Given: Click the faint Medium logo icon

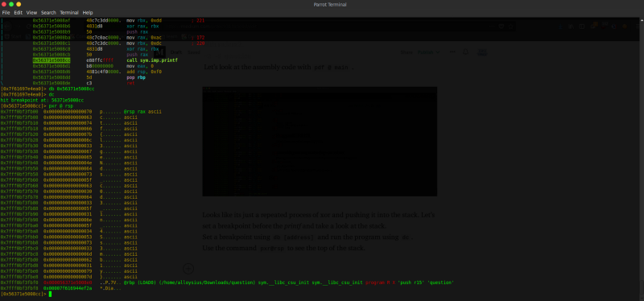Looking at the screenshot, I should click(159, 52).
